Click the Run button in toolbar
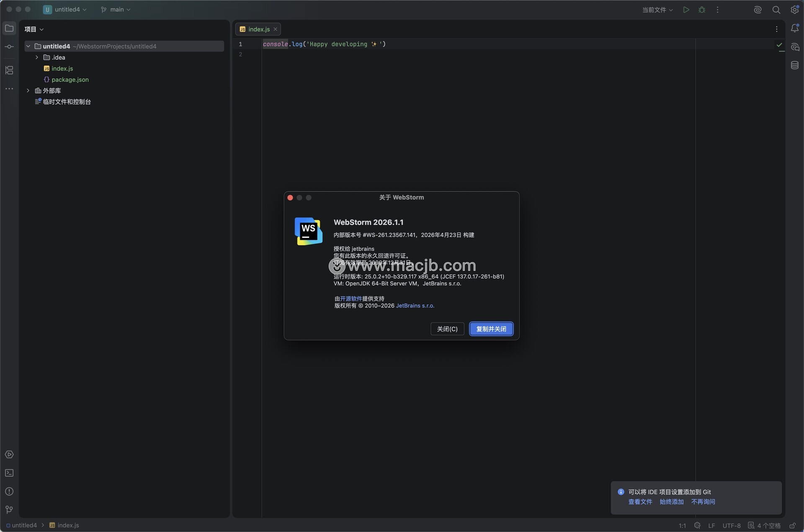This screenshot has height=532, width=804. (x=686, y=10)
